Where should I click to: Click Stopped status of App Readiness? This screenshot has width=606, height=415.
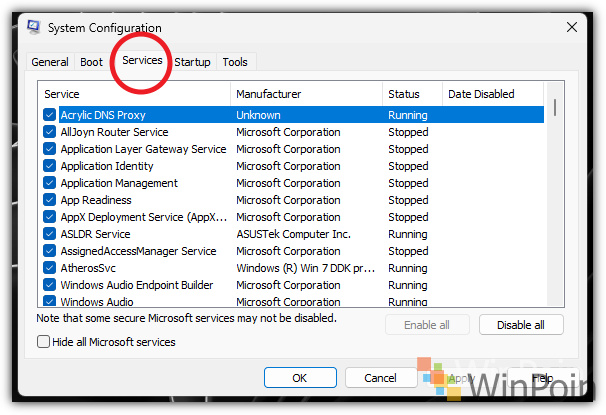tap(408, 200)
